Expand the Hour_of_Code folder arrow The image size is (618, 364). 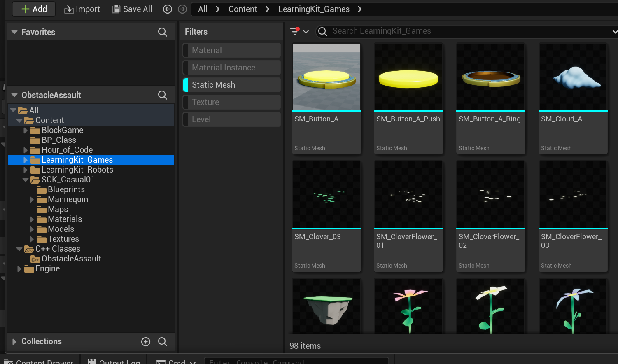pyautogui.click(x=26, y=150)
